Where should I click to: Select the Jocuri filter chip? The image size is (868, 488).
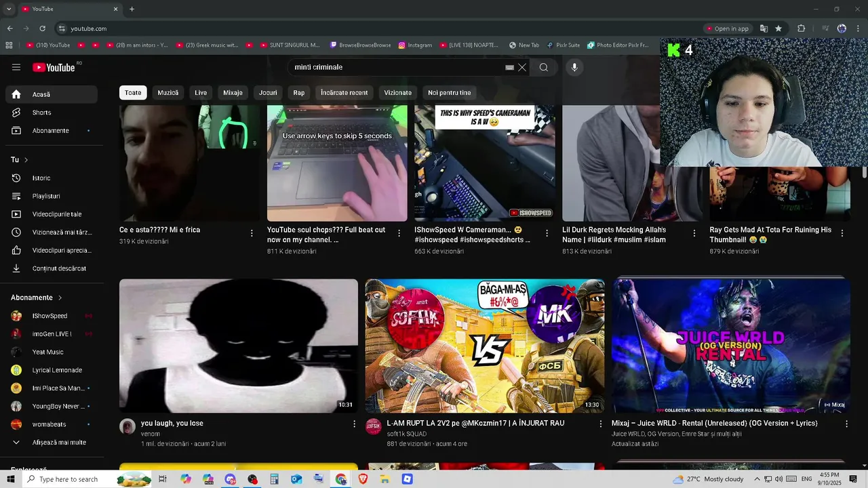click(x=268, y=93)
